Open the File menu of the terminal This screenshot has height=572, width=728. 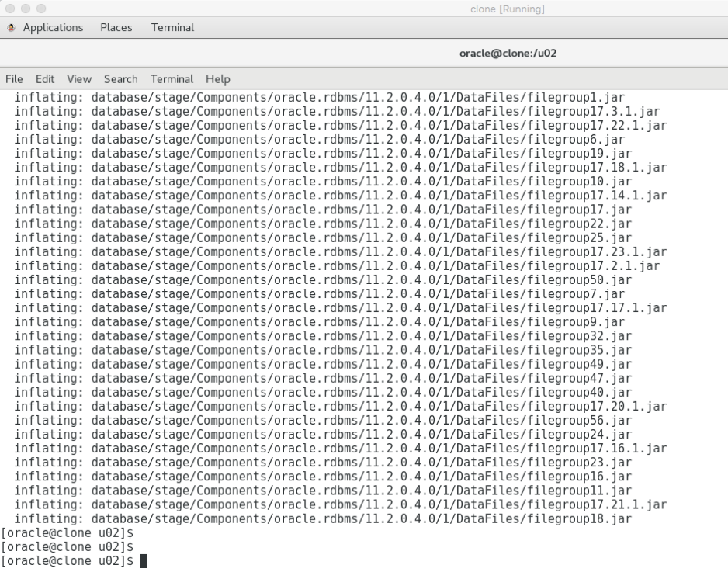14,78
